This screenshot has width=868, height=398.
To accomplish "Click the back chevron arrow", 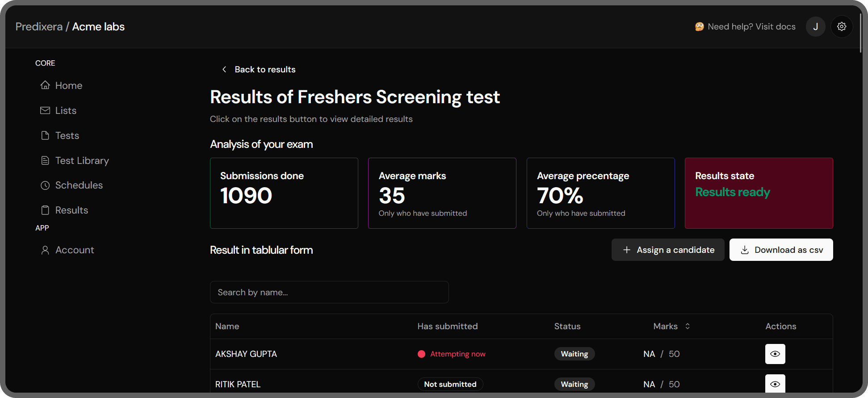I will 224,69.
